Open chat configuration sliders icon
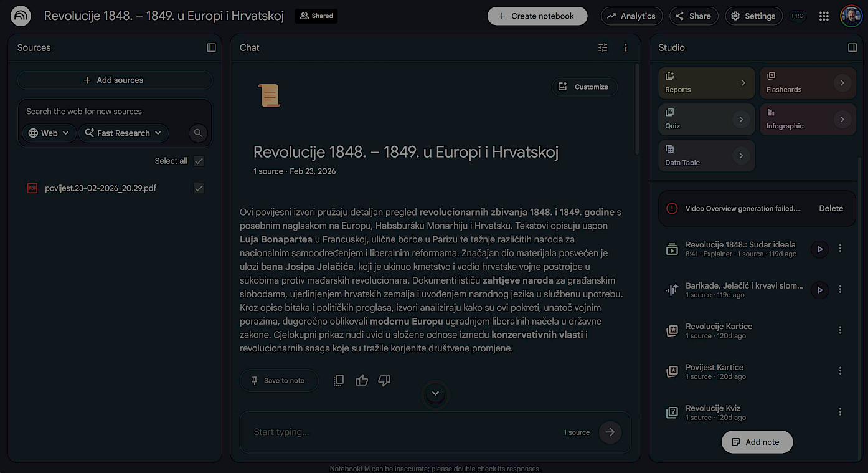Screen dimensions: 868x473 click(603, 48)
